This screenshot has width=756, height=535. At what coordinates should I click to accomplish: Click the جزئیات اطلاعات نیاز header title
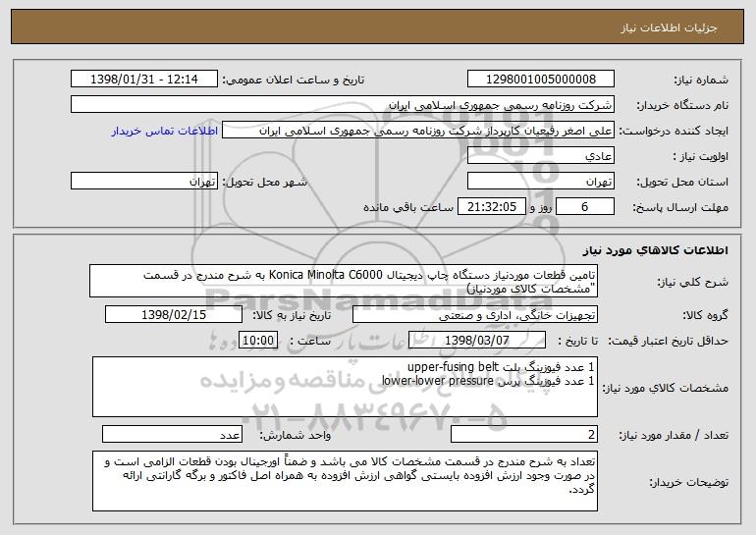[x=669, y=27]
